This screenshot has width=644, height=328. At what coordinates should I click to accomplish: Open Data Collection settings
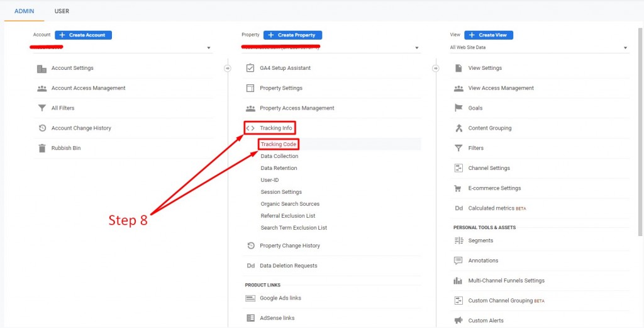(280, 156)
